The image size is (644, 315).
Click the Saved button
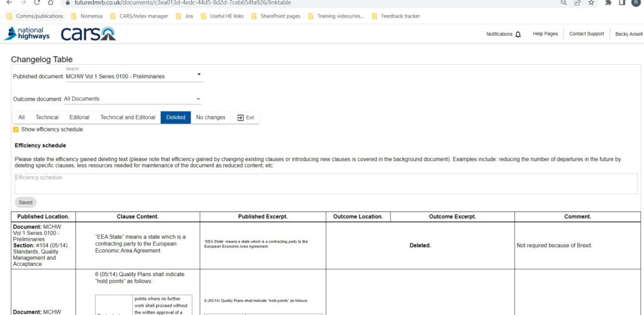coord(26,202)
